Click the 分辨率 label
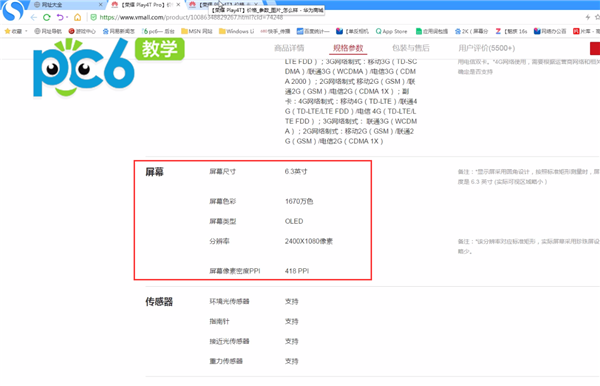This screenshot has width=600, height=386. [219, 241]
